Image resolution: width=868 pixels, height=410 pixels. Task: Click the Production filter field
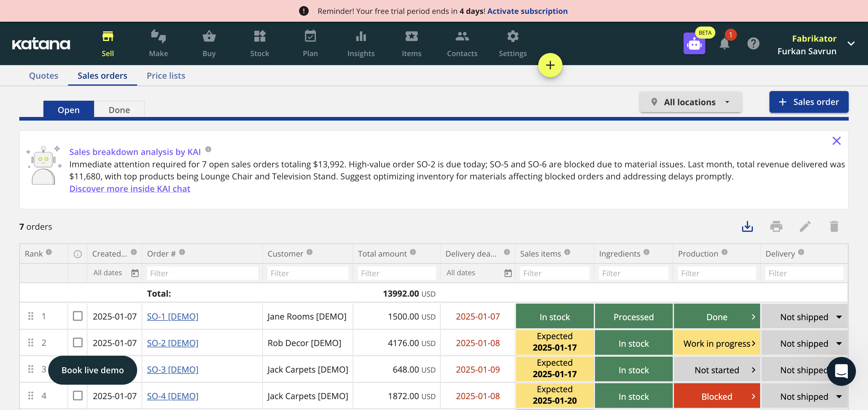point(717,273)
